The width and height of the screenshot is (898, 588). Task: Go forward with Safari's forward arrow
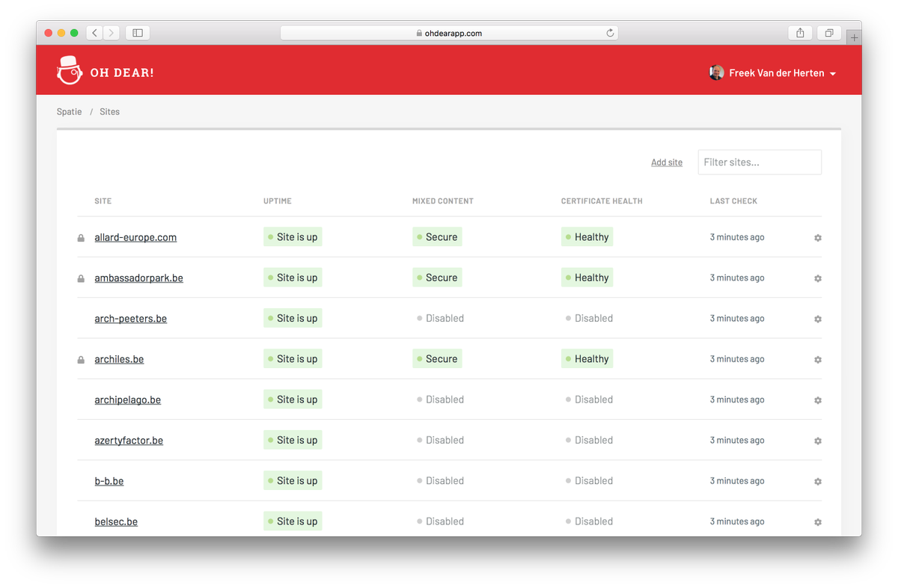click(x=112, y=33)
